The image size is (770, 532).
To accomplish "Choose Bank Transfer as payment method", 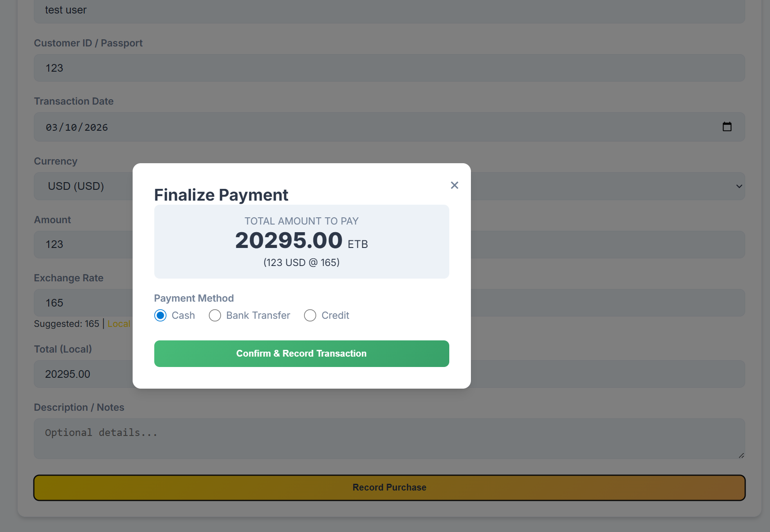I will click(215, 316).
